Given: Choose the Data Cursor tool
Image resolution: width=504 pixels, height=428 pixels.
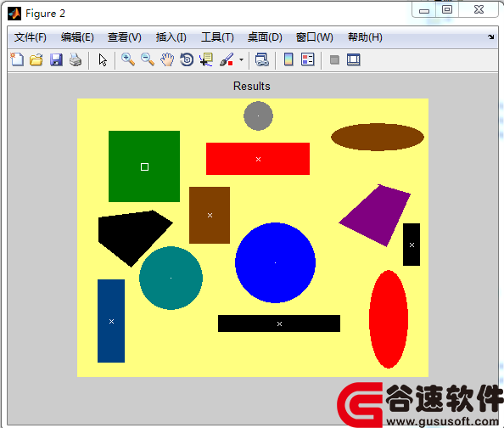Looking at the screenshot, I should (x=206, y=59).
